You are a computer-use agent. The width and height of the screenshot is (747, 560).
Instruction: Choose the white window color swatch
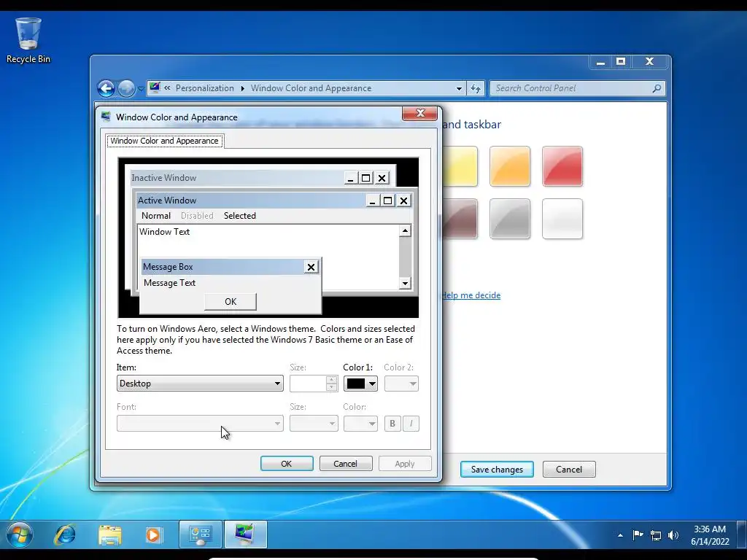click(562, 219)
